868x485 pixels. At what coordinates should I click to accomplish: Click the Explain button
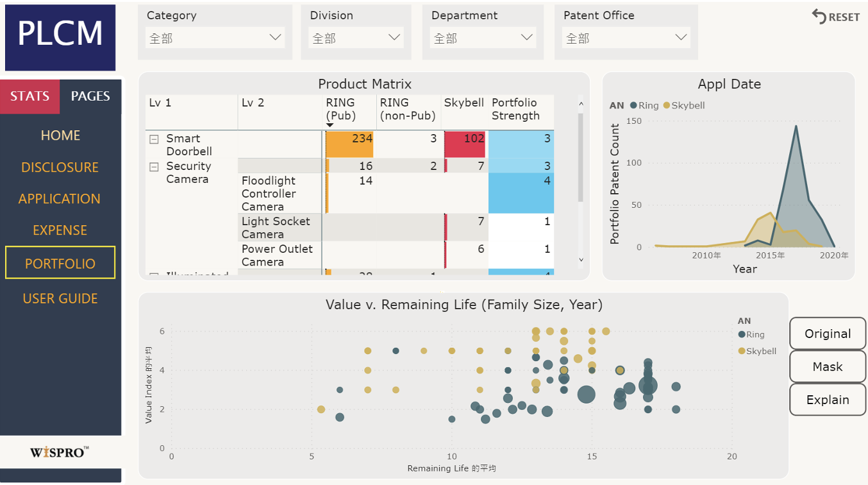(828, 400)
